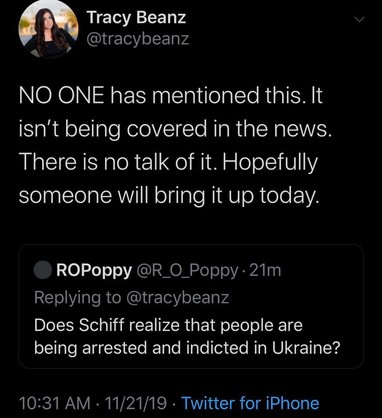Open quoted tweet text about Schiff

(187, 337)
